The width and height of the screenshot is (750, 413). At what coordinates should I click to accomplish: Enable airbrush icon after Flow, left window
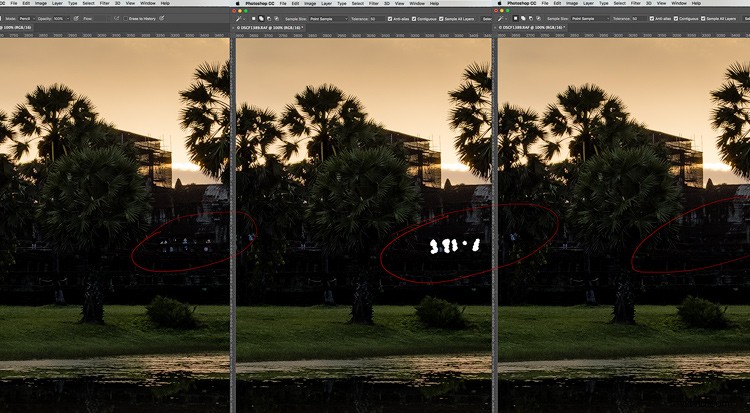pyautogui.click(x=117, y=19)
